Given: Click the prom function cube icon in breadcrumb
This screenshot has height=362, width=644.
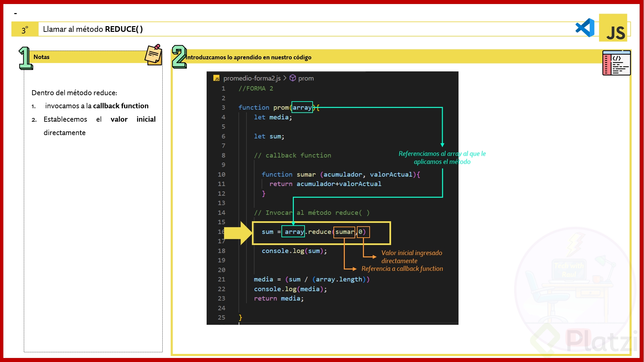Looking at the screenshot, I should tap(292, 78).
